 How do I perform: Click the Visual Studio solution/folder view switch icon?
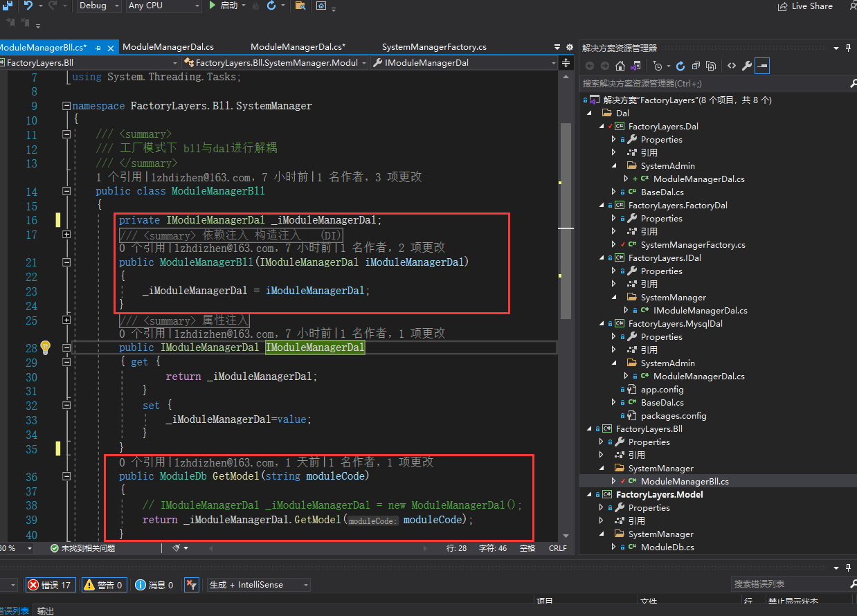tap(635, 66)
